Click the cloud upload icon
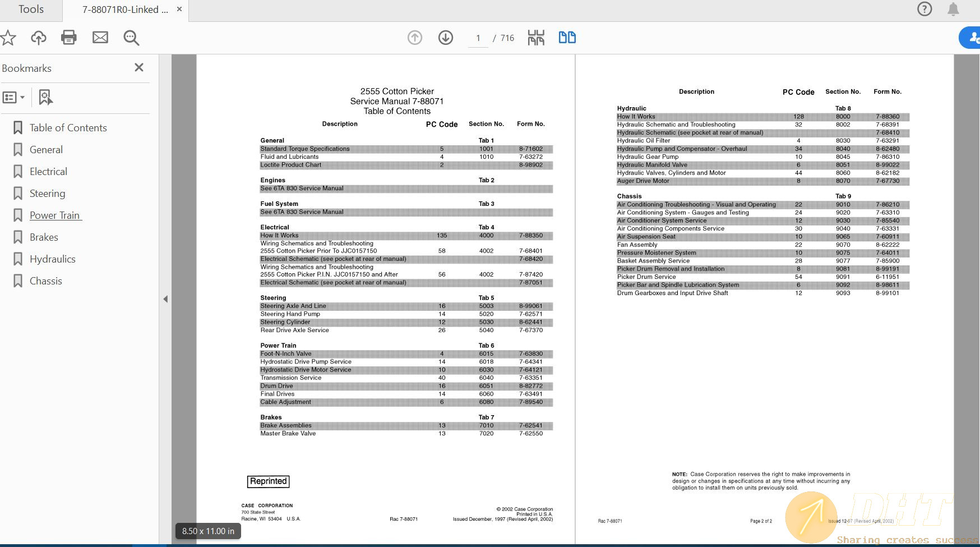This screenshot has height=547, width=980. click(39, 38)
